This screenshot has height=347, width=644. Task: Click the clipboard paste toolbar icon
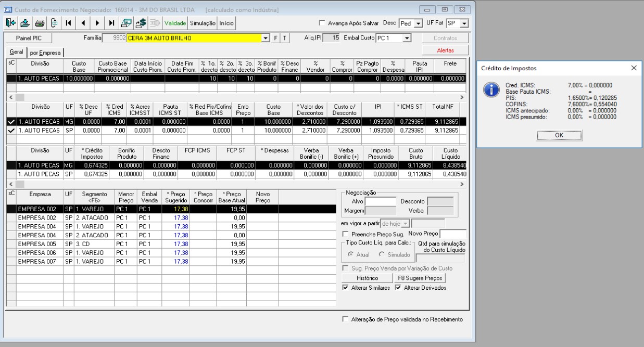click(x=55, y=22)
